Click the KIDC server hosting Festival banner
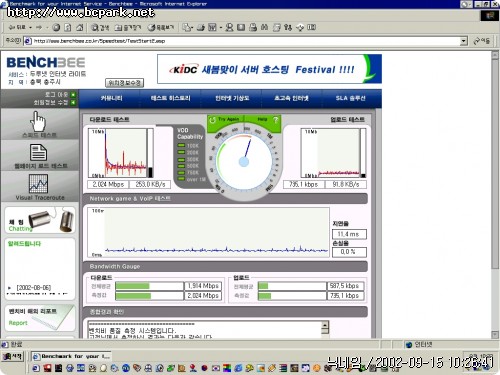Screen dimensions: 500x375 click(269, 69)
